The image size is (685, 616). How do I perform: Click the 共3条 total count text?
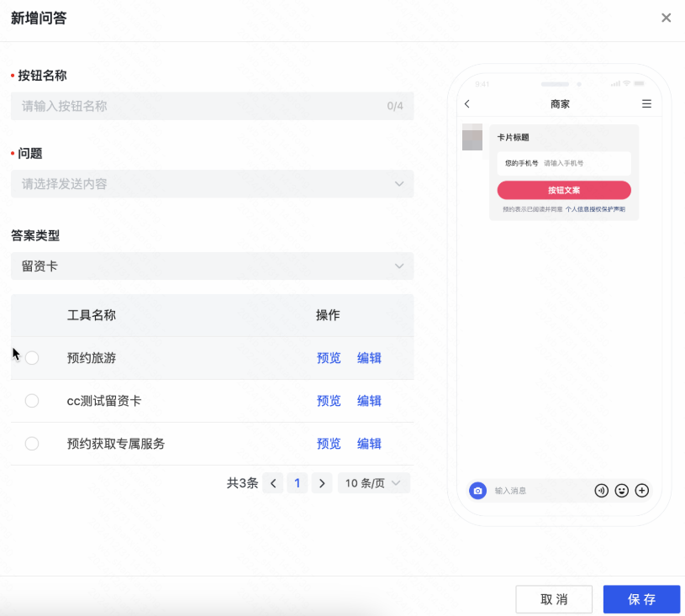(x=242, y=483)
